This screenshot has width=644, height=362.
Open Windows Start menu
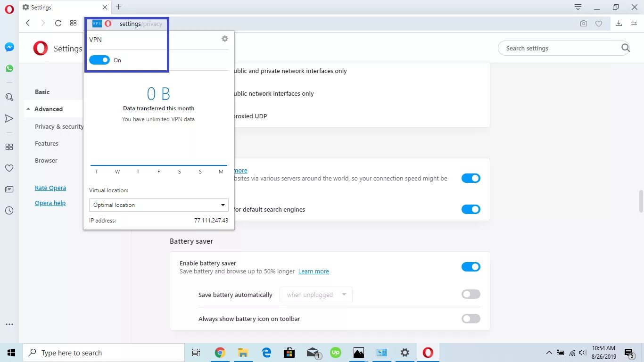pyautogui.click(x=11, y=353)
